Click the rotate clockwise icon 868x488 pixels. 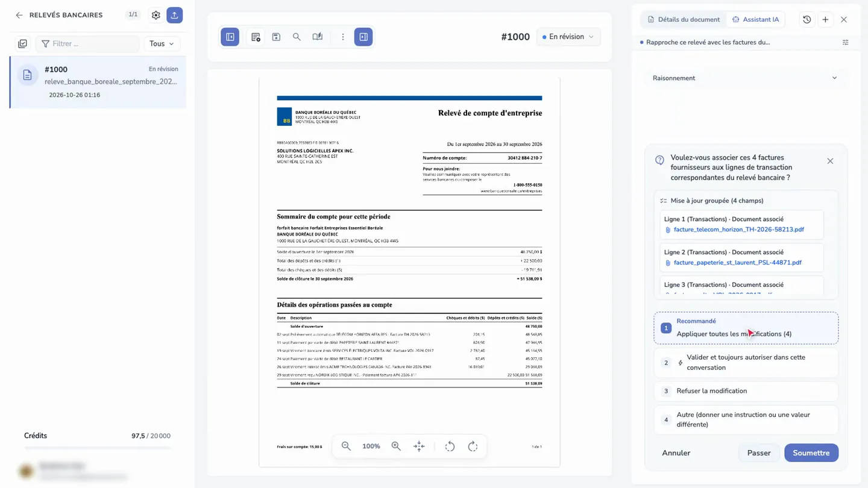click(x=473, y=446)
